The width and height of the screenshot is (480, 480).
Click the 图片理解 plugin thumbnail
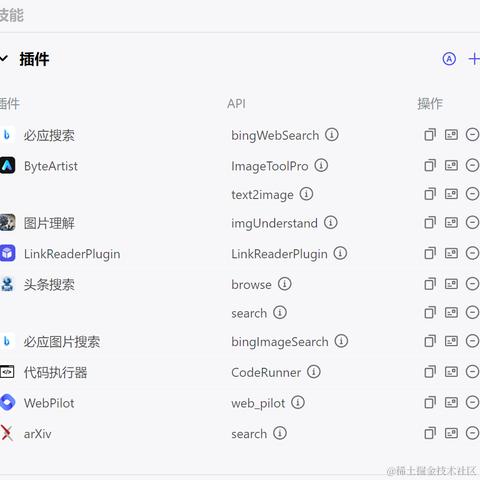pyautogui.click(x=7, y=223)
